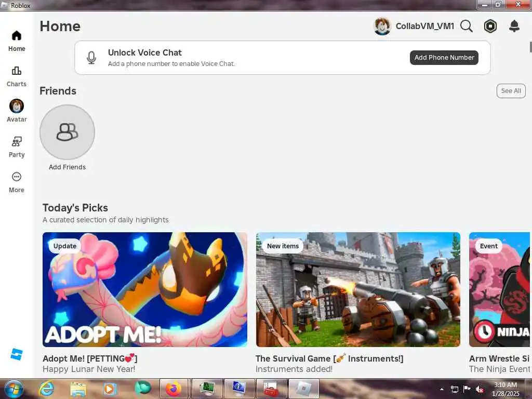Viewport: 532px width, 399px height.
Task: Open the More menu in the sidebar
Action: (16, 182)
